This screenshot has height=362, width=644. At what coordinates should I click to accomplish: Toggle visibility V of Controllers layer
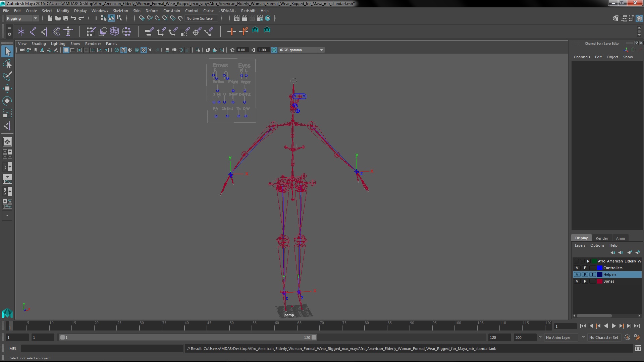(x=577, y=268)
